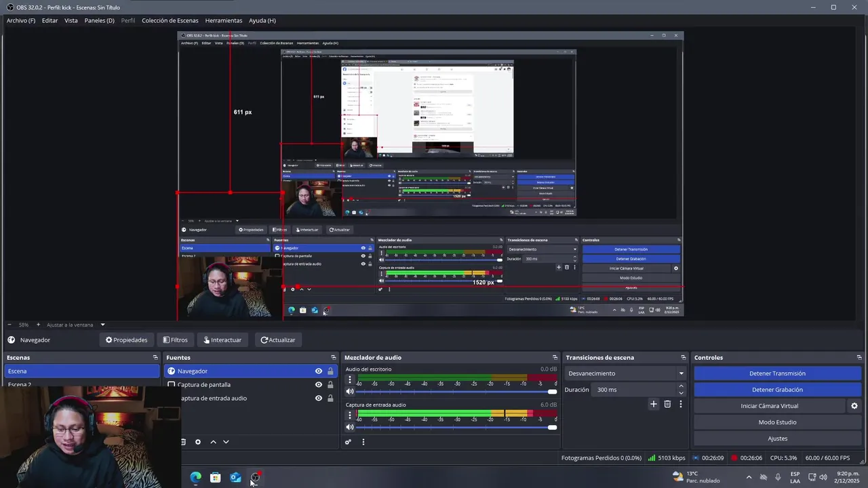Open Captura de entrada audio options dots
The height and width of the screenshot is (488, 868).
pos(350,415)
